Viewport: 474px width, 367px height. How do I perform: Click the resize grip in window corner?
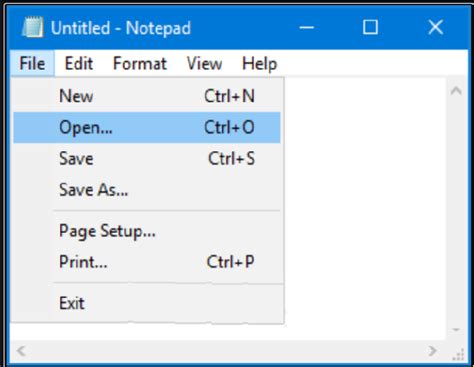pos(458,354)
